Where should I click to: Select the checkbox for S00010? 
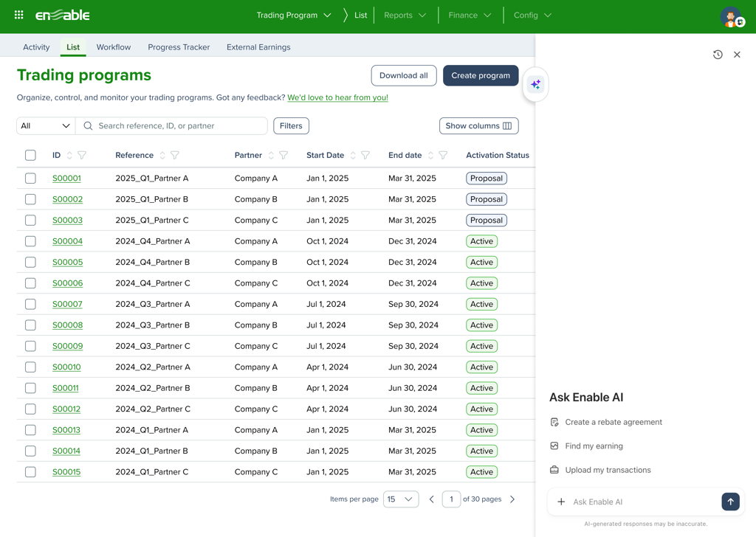click(x=30, y=367)
